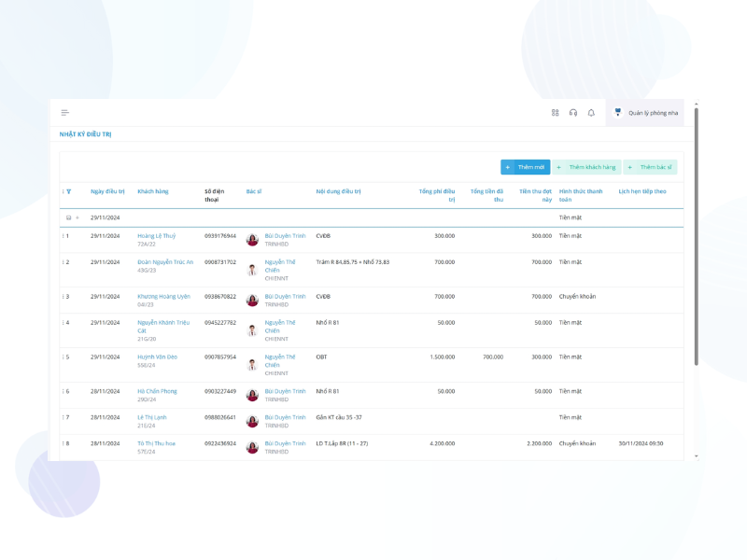Open customer Hà Chấn Phong
This screenshot has width=747, height=560.
(157, 391)
